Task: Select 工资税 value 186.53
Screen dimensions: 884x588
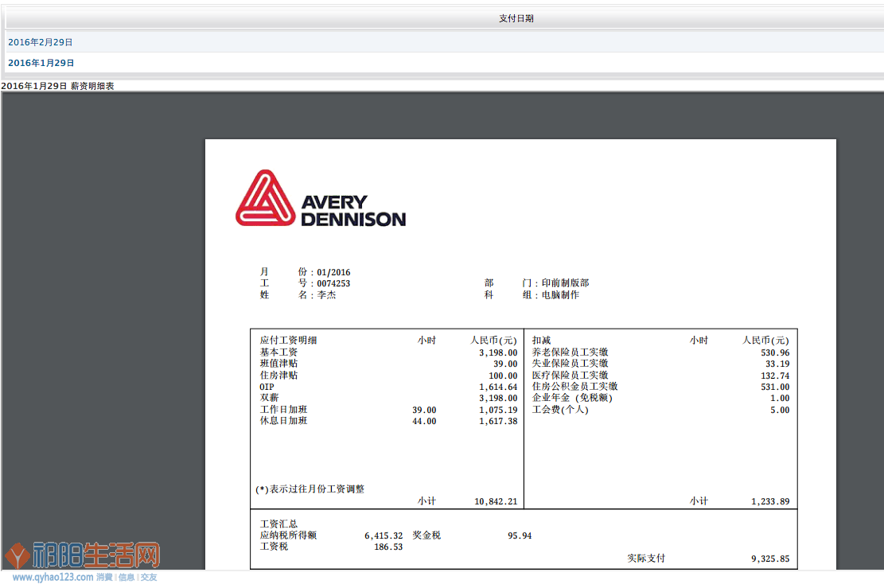Action: [388, 547]
